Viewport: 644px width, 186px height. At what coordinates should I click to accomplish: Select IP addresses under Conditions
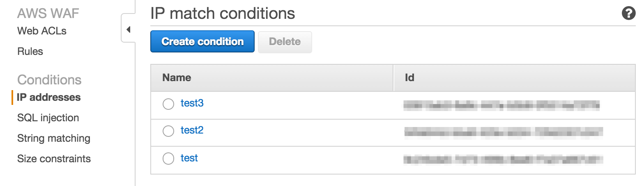(49, 98)
